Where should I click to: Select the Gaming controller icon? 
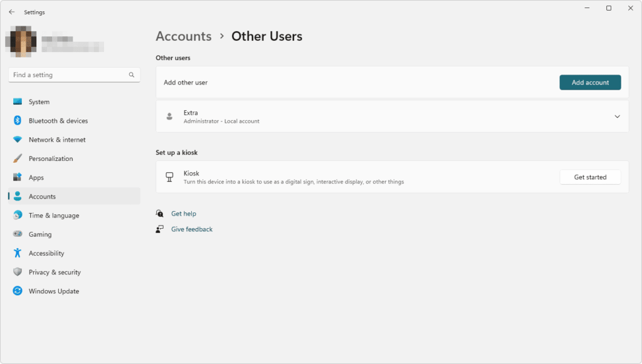[x=18, y=234]
